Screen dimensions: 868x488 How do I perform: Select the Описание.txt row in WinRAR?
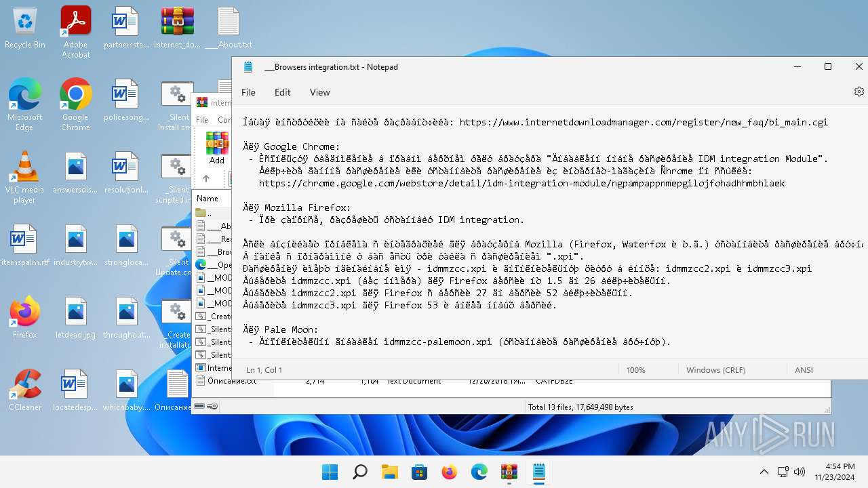(232, 381)
